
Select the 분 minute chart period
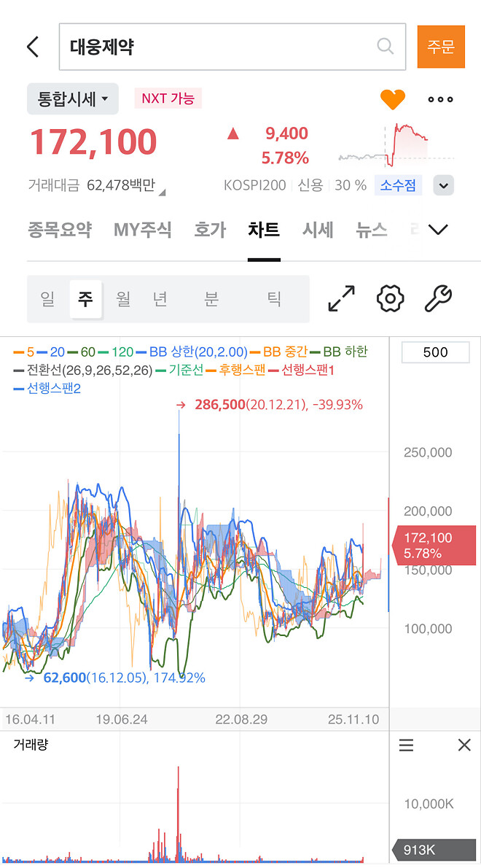[x=211, y=299]
